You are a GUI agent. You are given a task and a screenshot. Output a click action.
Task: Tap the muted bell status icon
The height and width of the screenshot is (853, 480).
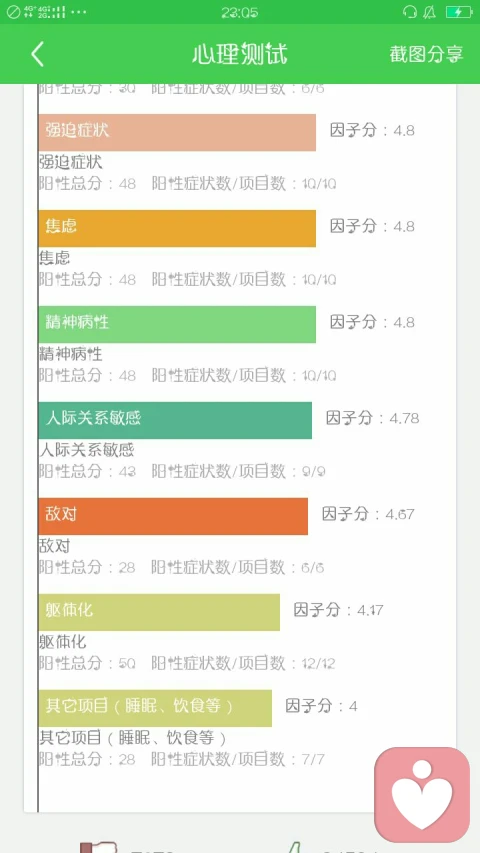tap(430, 12)
